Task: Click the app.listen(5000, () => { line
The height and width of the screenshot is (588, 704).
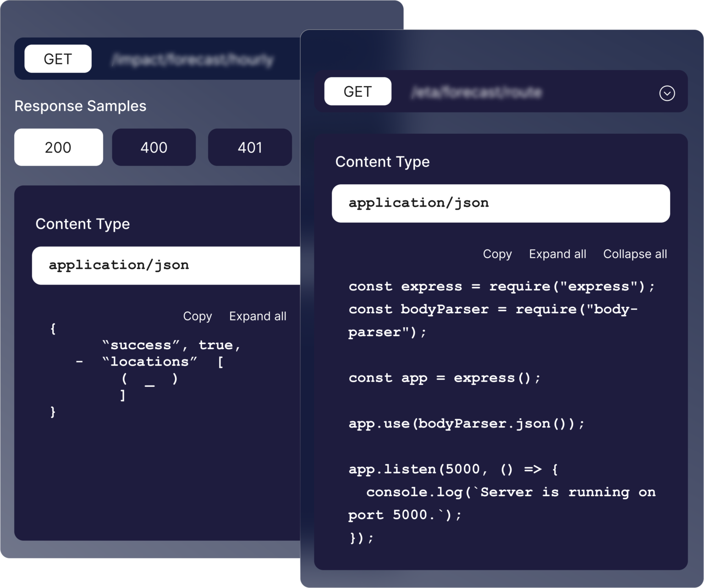Action: 453,469
